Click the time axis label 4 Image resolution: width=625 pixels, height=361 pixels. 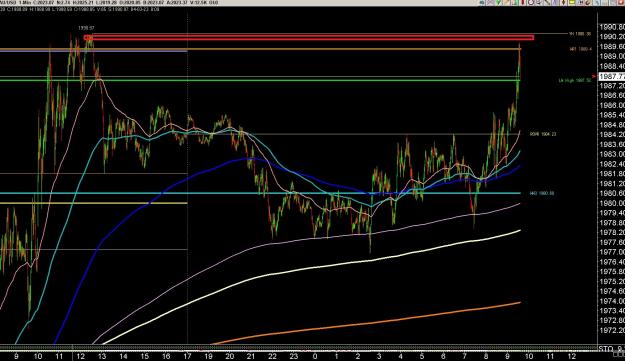(x=400, y=356)
